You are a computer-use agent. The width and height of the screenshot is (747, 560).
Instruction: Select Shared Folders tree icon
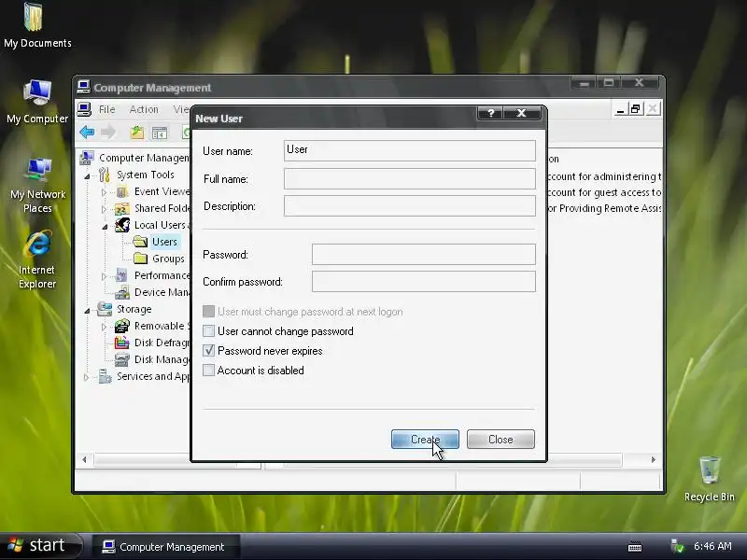[x=122, y=208]
